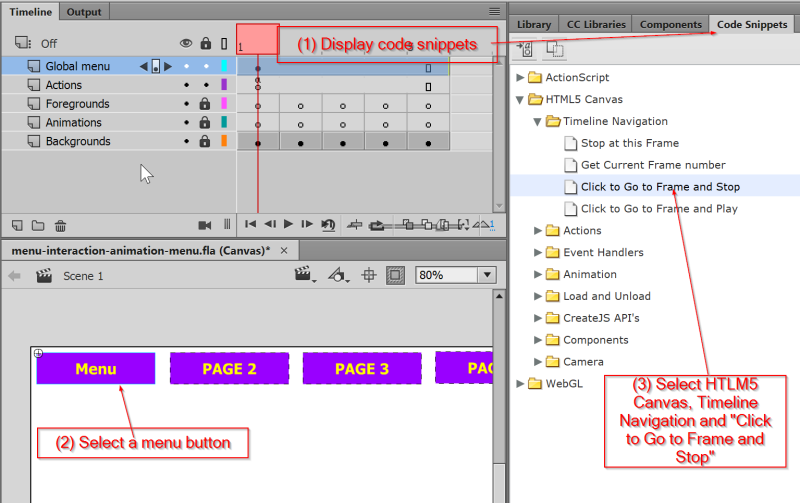The height and width of the screenshot is (503, 800).
Task: Unlock the Backgrounds layer
Action: (205, 142)
